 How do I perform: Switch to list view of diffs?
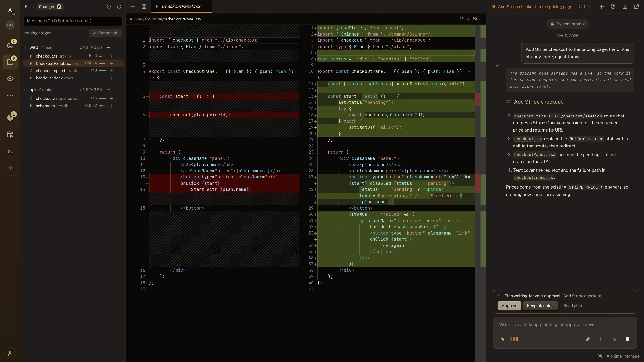[132, 7]
